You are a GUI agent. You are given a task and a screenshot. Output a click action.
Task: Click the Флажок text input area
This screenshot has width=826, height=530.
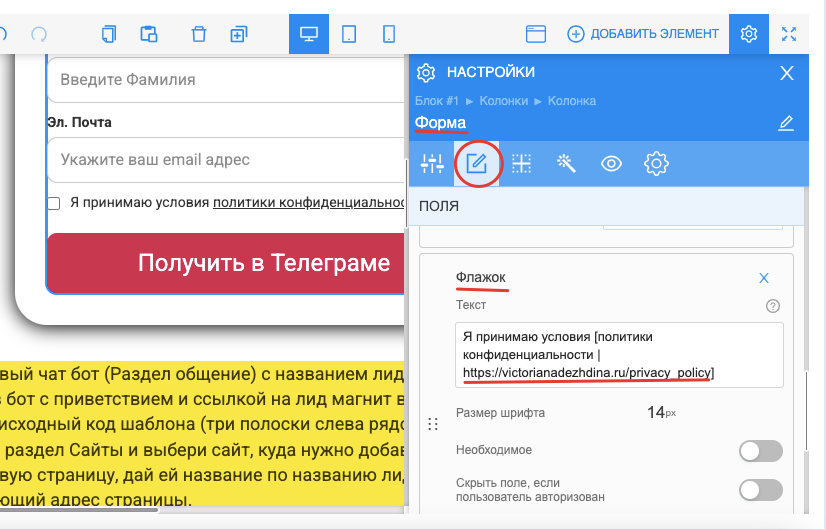coord(619,354)
